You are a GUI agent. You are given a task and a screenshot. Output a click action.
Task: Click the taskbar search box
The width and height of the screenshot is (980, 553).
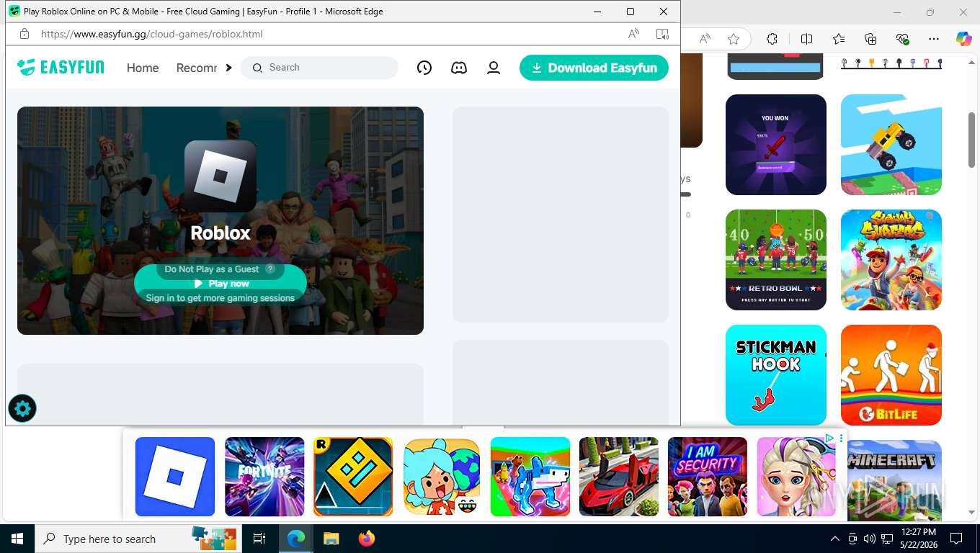[x=139, y=539]
